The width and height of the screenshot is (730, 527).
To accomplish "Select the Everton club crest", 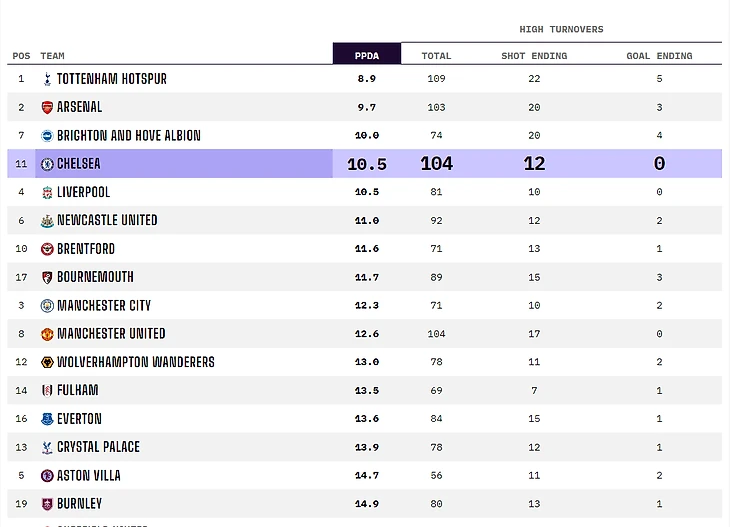I will [47, 419].
